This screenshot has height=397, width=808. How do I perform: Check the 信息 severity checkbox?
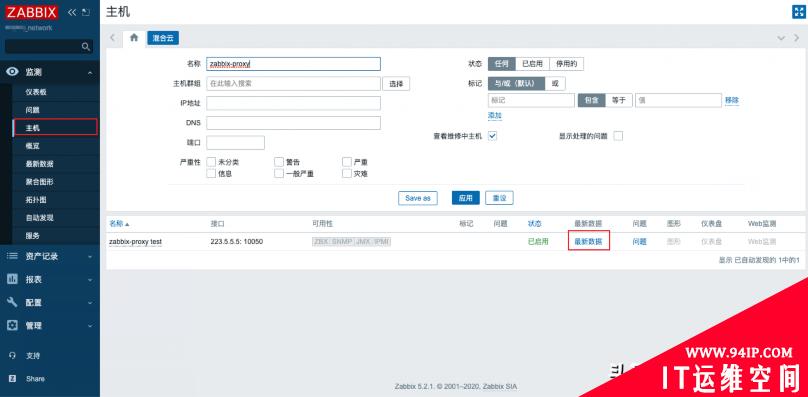211,174
